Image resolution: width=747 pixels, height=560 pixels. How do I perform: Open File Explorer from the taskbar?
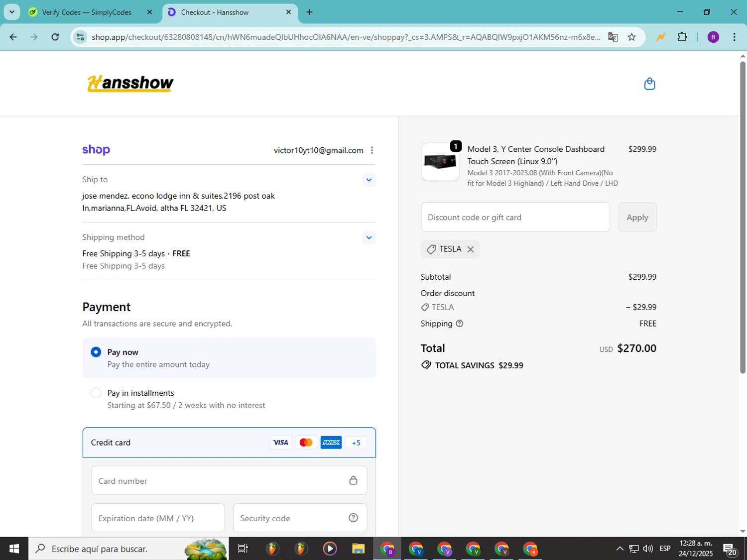(358, 549)
